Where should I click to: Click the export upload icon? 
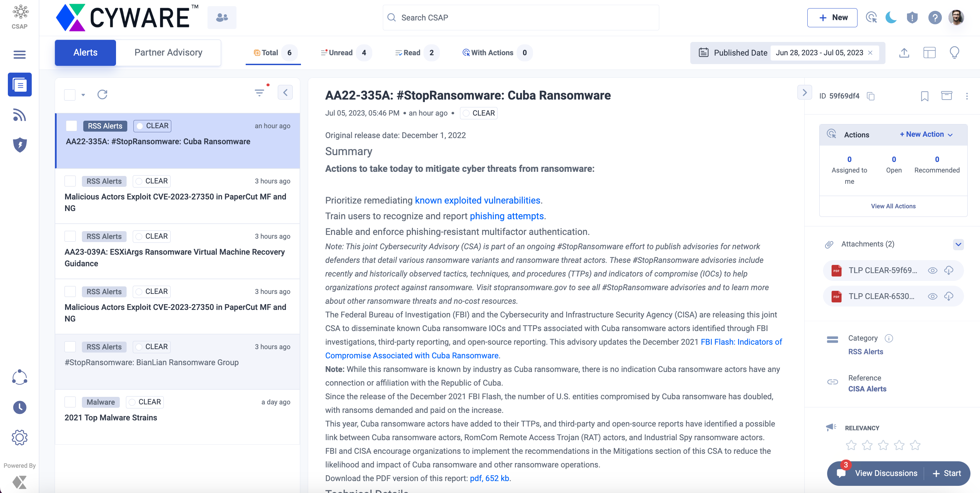pyautogui.click(x=904, y=53)
